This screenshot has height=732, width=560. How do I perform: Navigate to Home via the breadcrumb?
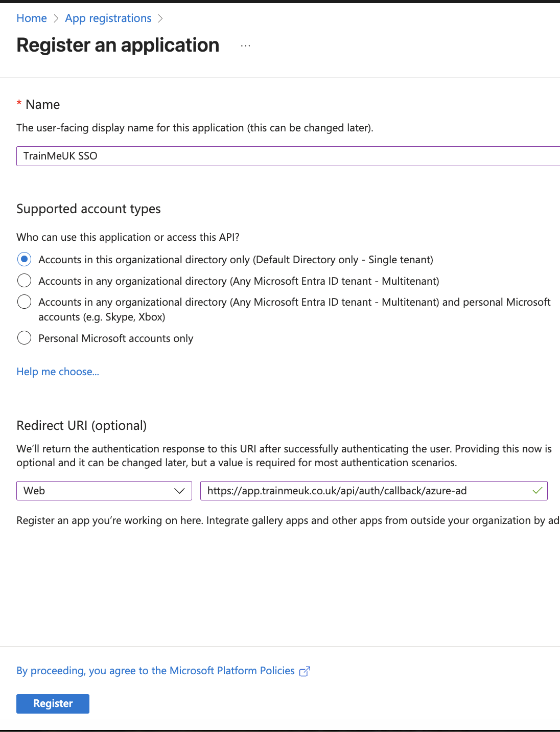click(31, 18)
